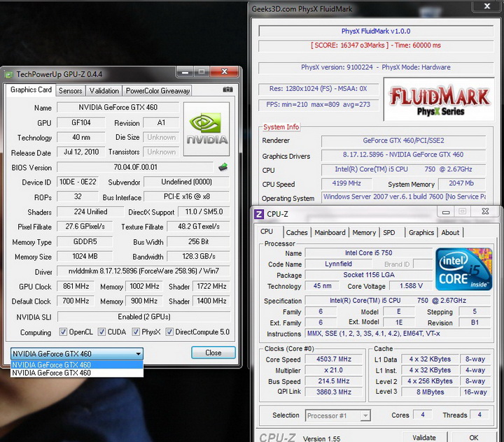Click the Bus Interface PCI-E x16 @ x8 field
This screenshot has height=442, width=504.
tap(187, 197)
